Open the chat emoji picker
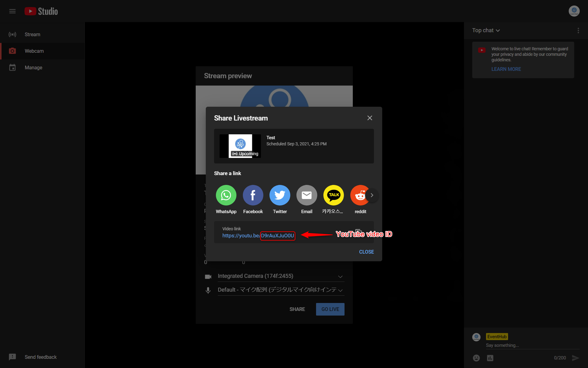This screenshot has width=588, height=368. [476, 358]
